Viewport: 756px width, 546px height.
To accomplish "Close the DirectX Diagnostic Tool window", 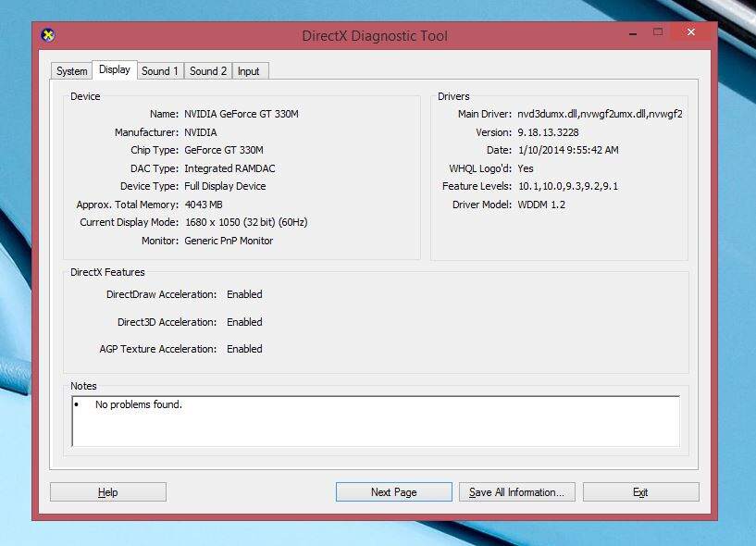I will [x=691, y=31].
